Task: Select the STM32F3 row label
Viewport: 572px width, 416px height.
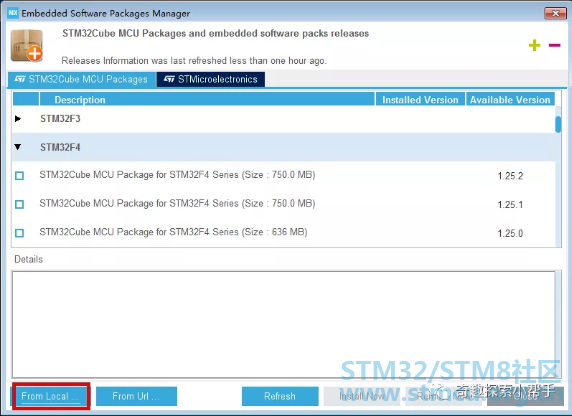Action: click(60, 119)
